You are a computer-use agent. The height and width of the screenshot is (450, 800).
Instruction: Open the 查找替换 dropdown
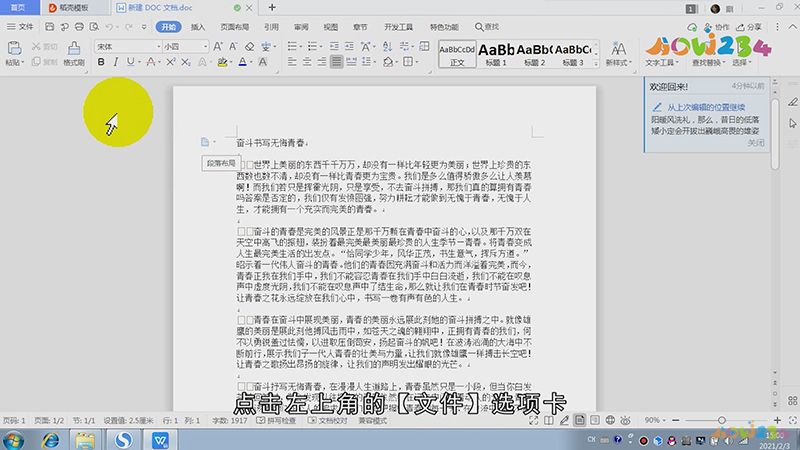pos(708,63)
